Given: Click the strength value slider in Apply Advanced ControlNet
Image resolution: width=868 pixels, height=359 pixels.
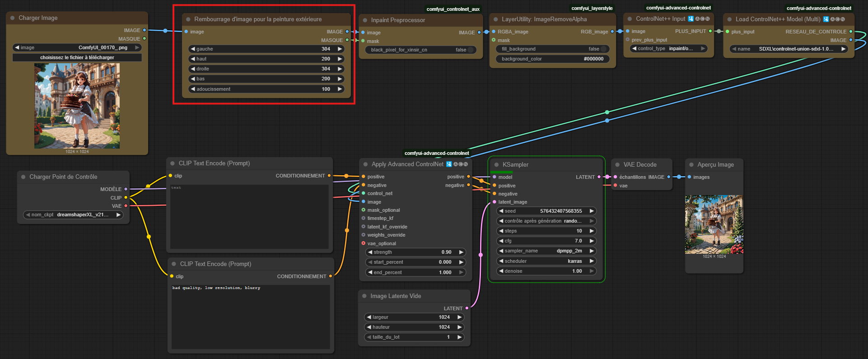Looking at the screenshot, I should pyautogui.click(x=415, y=252).
